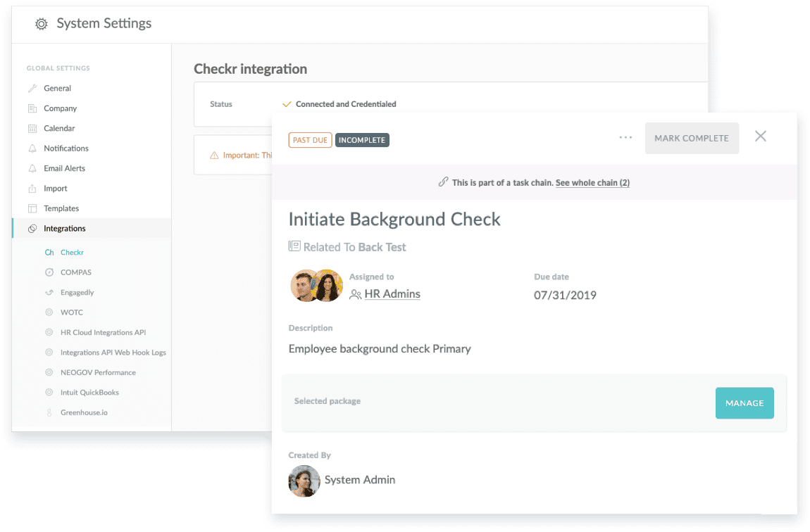Click the COMPAS compass icon
810x532 pixels.
(x=49, y=272)
